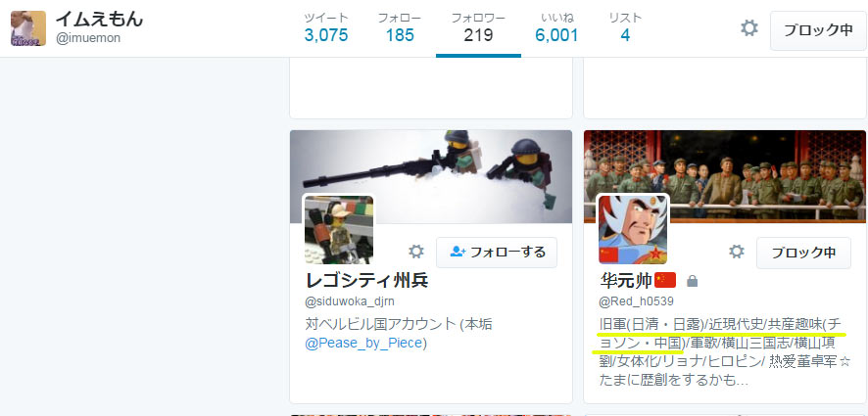Switch to フォロー 185 tab

[400, 28]
